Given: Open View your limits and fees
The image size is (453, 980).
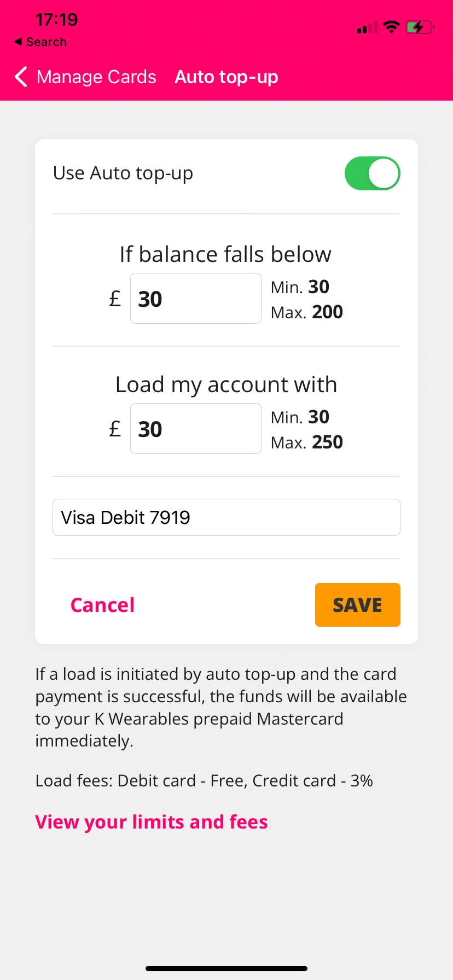Looking at the screenshot, I should pyautogui.click(x=151, y=822).
